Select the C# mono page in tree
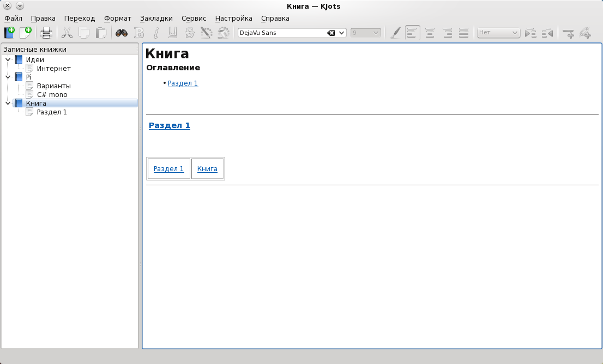This screenshot has height=364, width=603. point(52,94)
